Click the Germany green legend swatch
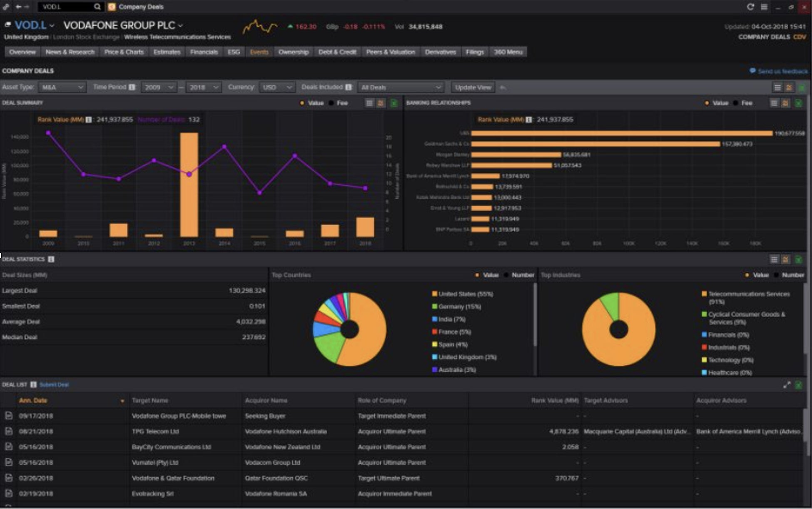 [x=434, y=307]
